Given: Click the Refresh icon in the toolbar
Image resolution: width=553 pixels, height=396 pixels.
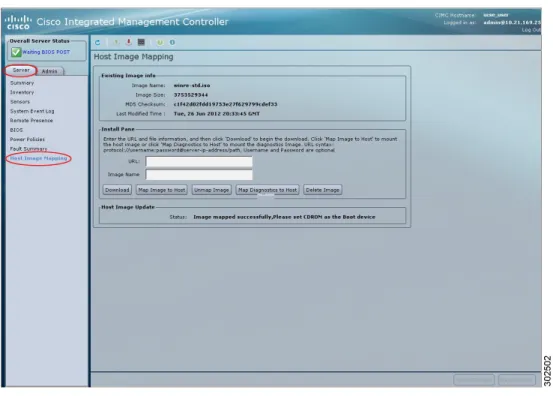Looking at the screenshot, I should [x=97, y=43].
